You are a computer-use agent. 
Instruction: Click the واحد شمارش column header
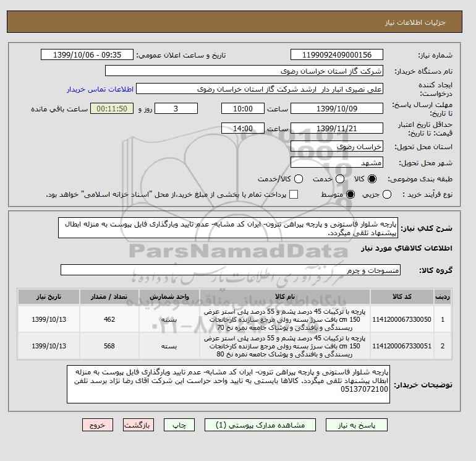point(169,296)
